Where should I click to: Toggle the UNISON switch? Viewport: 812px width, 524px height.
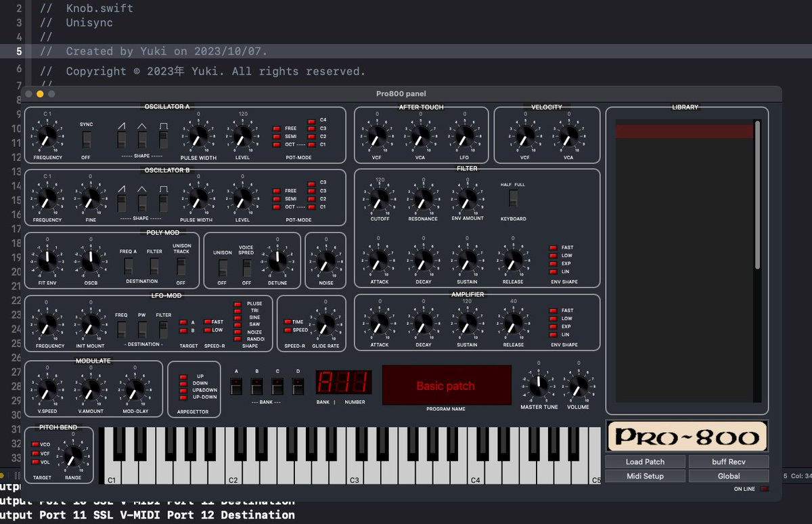pos(222,267)
